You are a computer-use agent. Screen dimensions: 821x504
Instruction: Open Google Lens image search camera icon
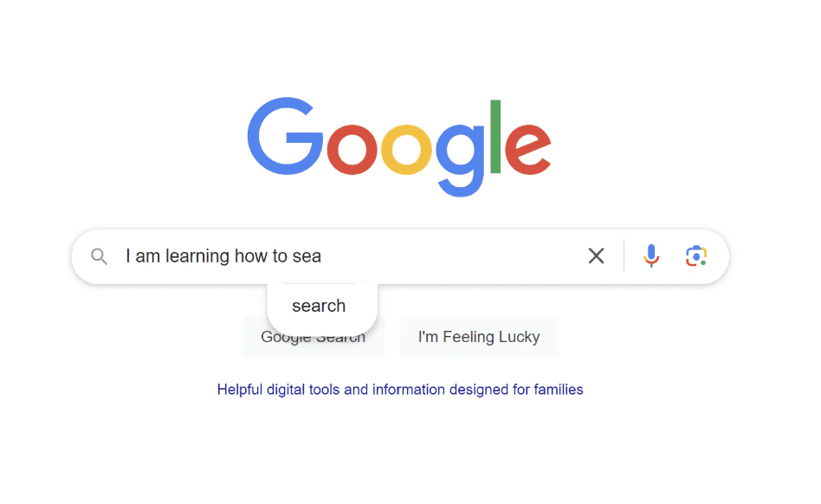pyautogui.click(x=696, y=256)
